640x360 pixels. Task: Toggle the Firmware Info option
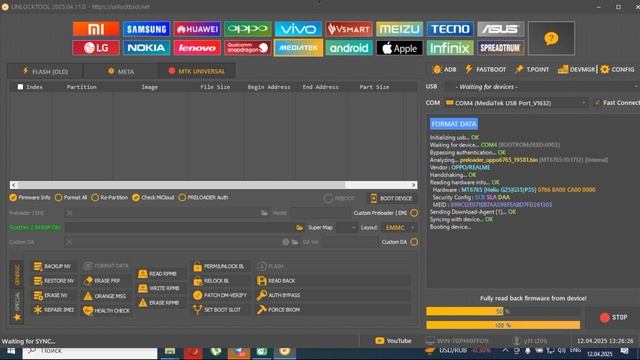(30, 198)
